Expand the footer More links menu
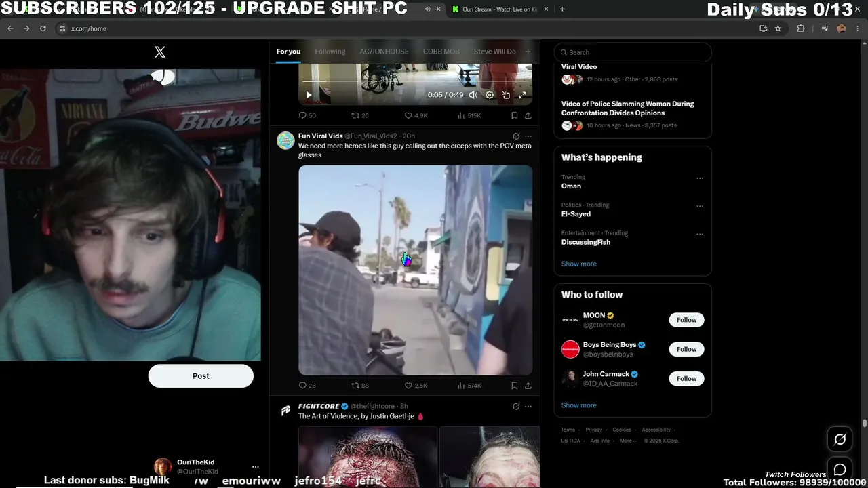 pos(627,441)
